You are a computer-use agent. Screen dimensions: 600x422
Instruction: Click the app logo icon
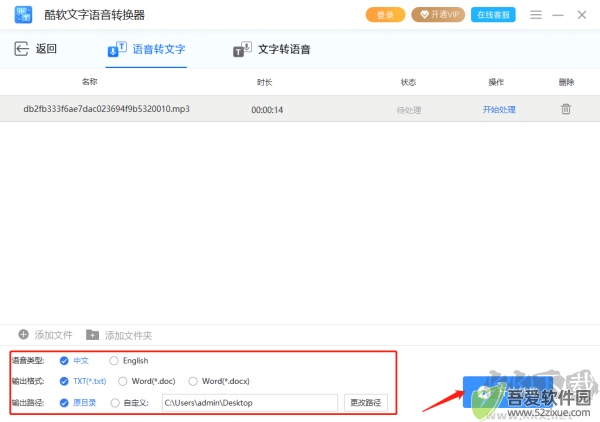pyautogui.click(x=23, y=15)
